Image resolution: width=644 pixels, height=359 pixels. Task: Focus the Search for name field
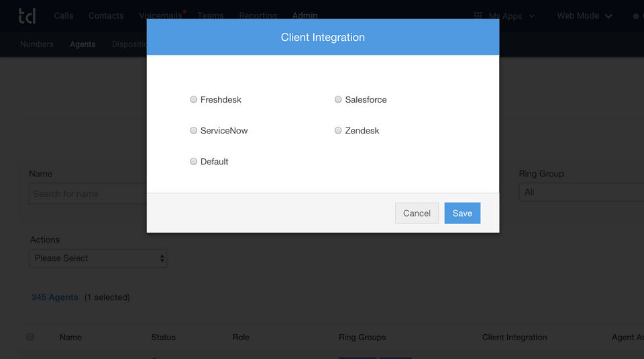coord(89,194)
